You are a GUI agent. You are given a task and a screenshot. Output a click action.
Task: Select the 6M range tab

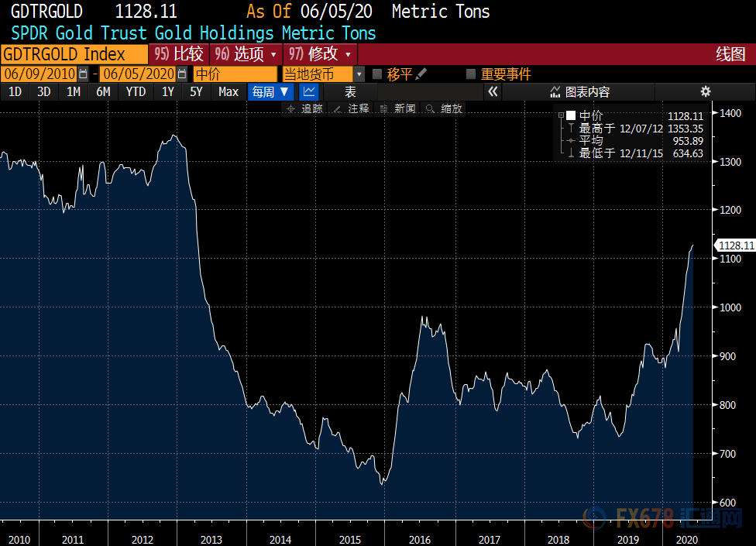point(103,91)
